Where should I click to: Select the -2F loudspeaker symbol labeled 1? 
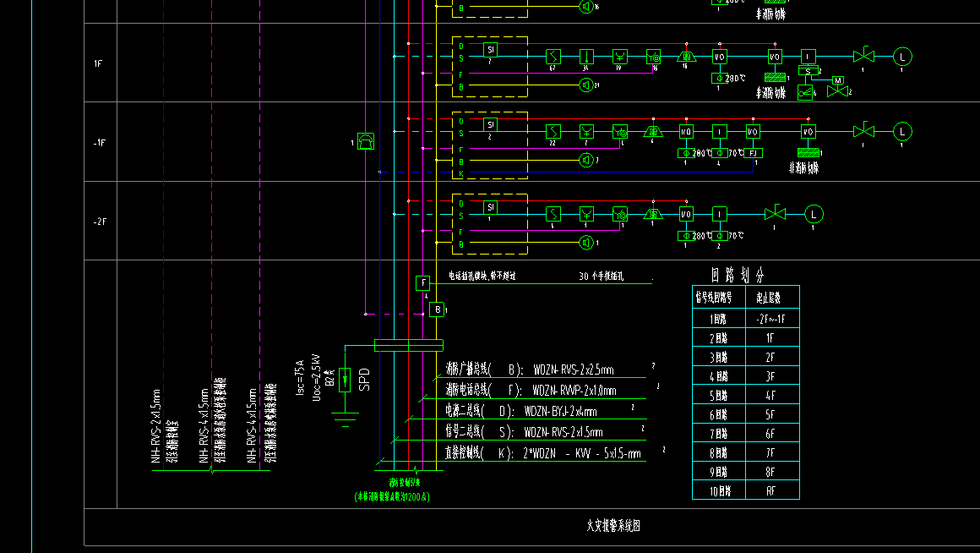click(x=586, y=242)
